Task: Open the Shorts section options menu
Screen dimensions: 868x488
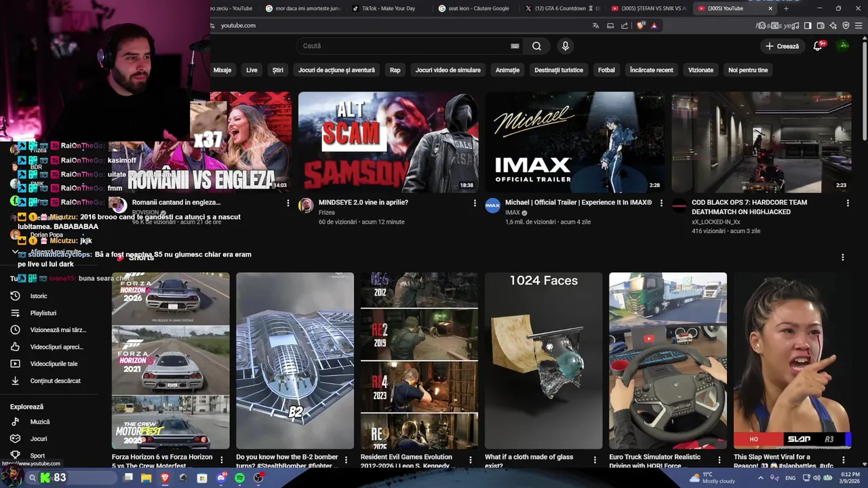Action: (843, 258)
